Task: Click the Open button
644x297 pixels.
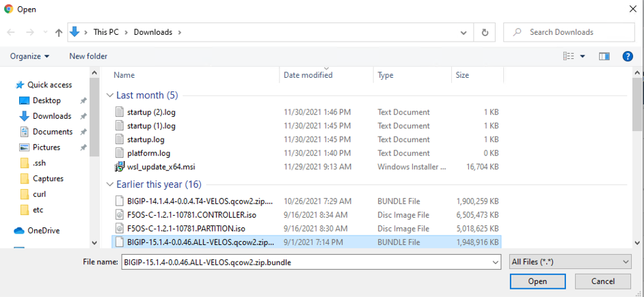Action: click(x=537, y=281)
